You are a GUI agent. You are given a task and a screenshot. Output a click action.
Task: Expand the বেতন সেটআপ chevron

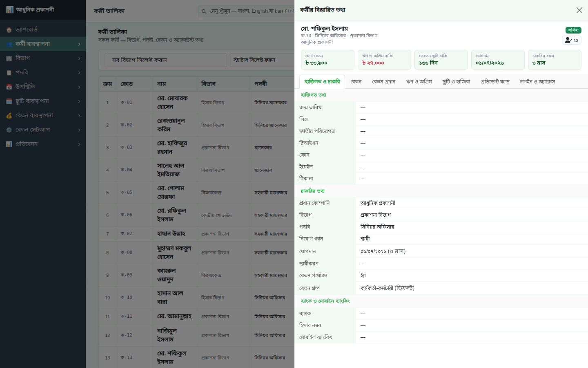[x=79, y=130]
